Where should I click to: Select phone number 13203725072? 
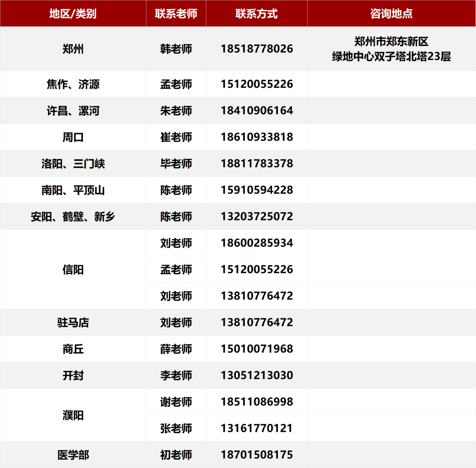click(257, 216)
